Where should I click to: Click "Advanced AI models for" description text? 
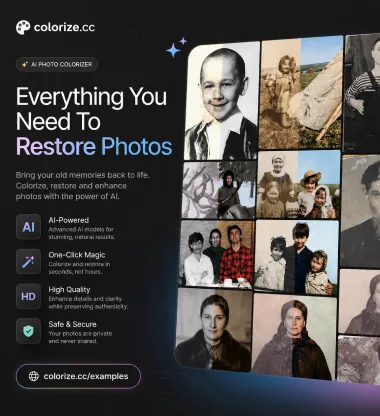[x=81, y=229]
